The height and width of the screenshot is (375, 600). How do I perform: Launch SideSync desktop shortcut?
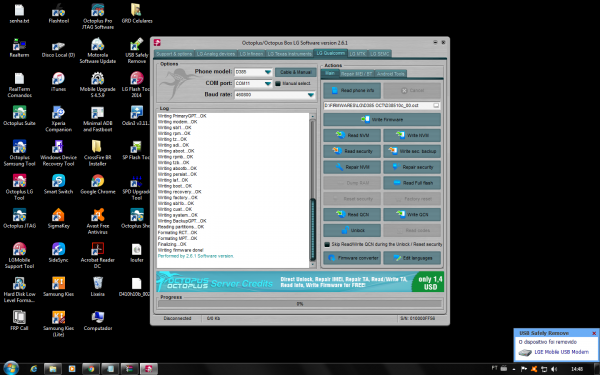click(x=59, y=252)
